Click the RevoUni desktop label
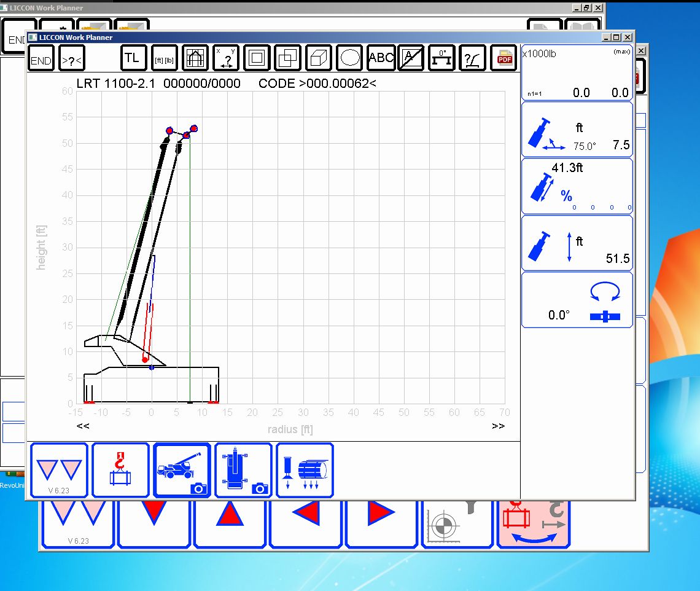The height and width of the screenshot is (591, 700). pyautogui.click(x=12, y=485)
